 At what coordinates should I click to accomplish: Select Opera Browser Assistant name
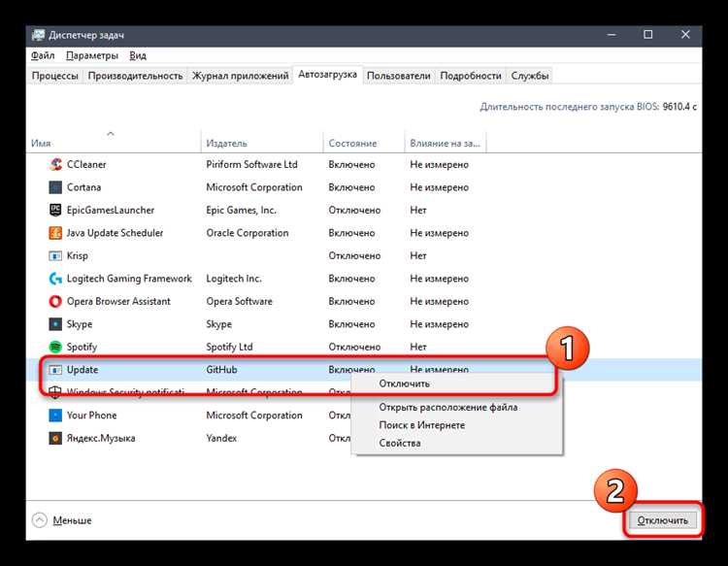[x=118, y=301]
